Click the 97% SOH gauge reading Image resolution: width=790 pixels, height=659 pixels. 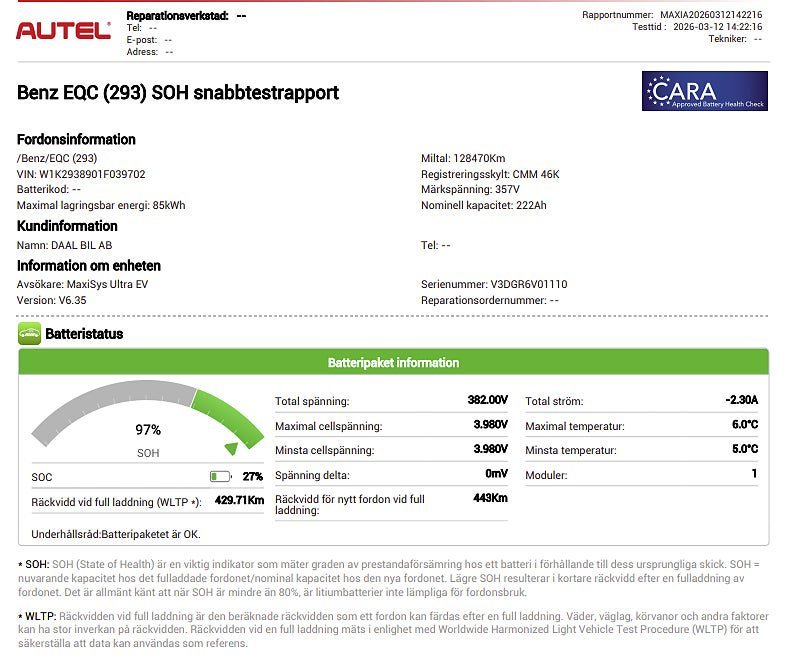148,430
